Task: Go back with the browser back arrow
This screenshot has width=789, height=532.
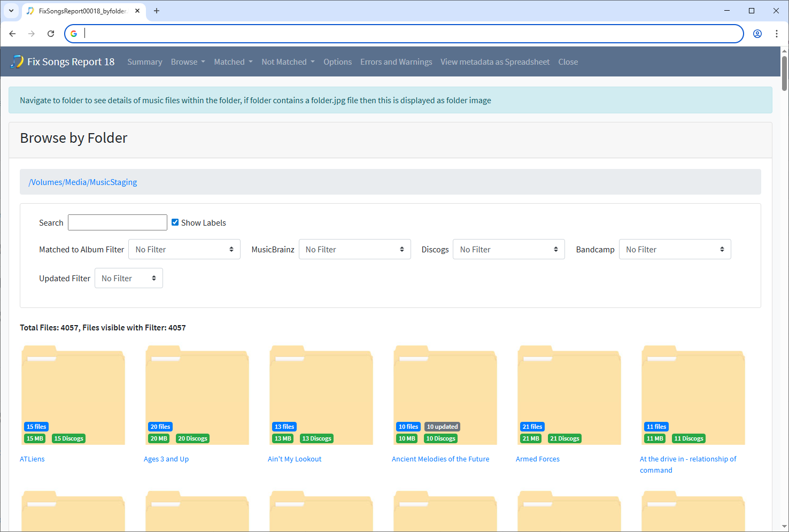Action: coord(12,34)
